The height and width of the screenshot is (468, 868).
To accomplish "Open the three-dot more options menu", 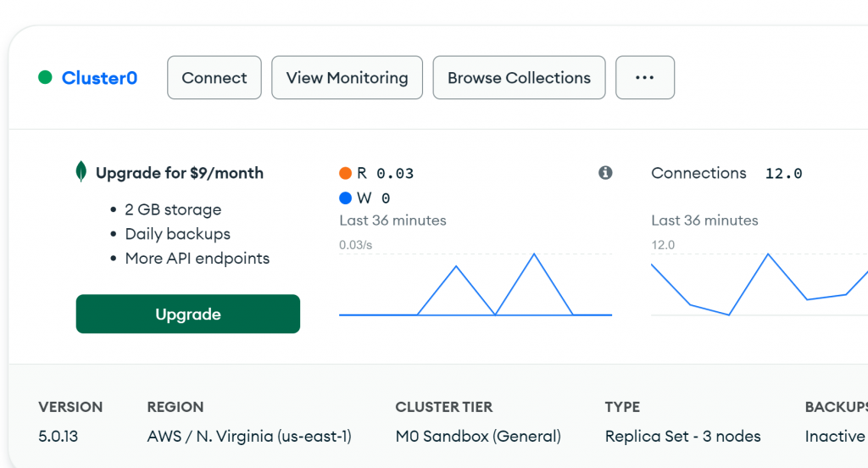I will point(644,78).
